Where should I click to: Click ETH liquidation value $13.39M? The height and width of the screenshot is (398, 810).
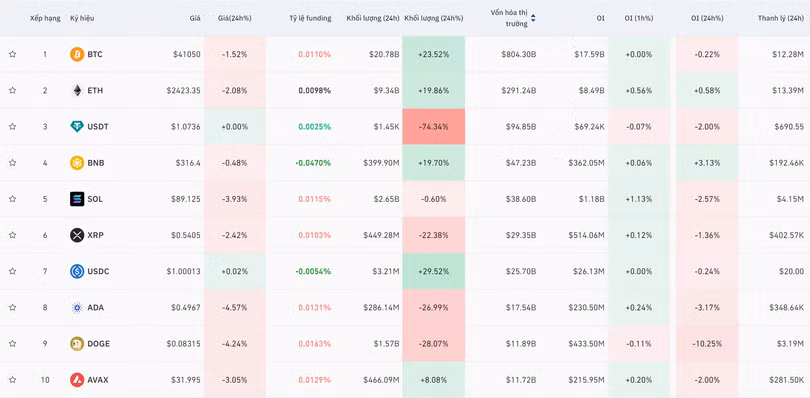point(788,90)
